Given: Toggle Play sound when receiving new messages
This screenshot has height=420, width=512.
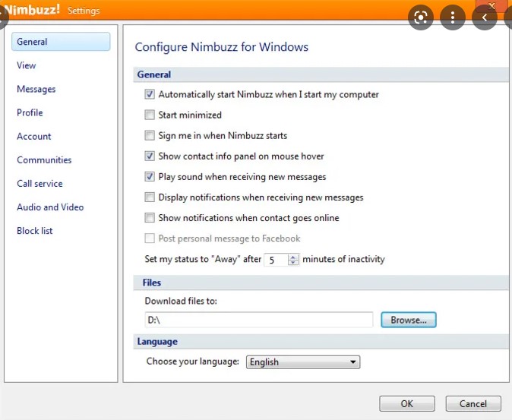Looking at the screenshot, I should click(150, 176).
